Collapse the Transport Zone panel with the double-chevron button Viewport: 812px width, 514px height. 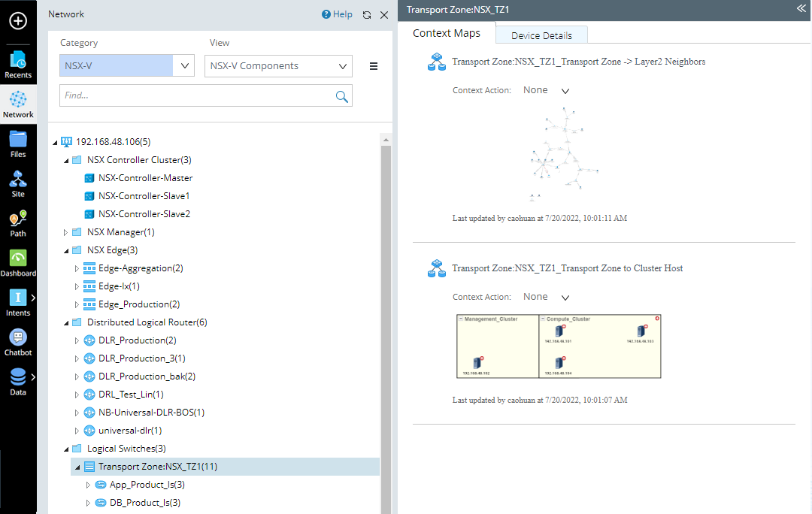[800, 10]
